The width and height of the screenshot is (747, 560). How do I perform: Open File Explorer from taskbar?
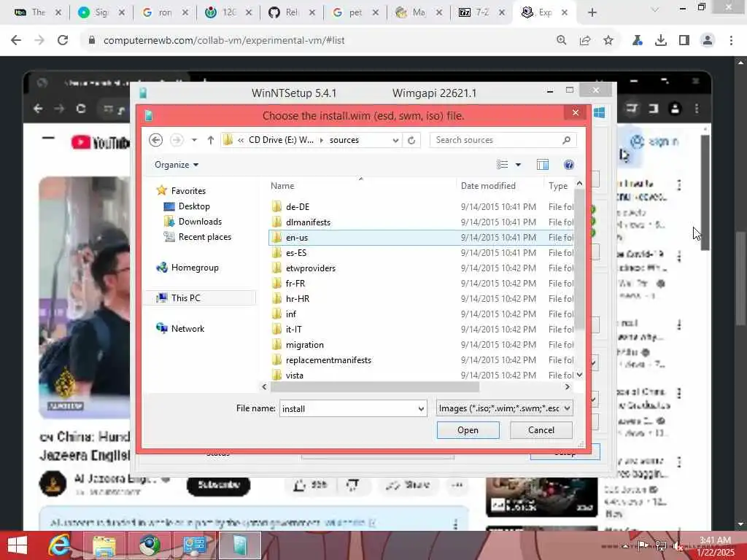(x=104, y=545)
